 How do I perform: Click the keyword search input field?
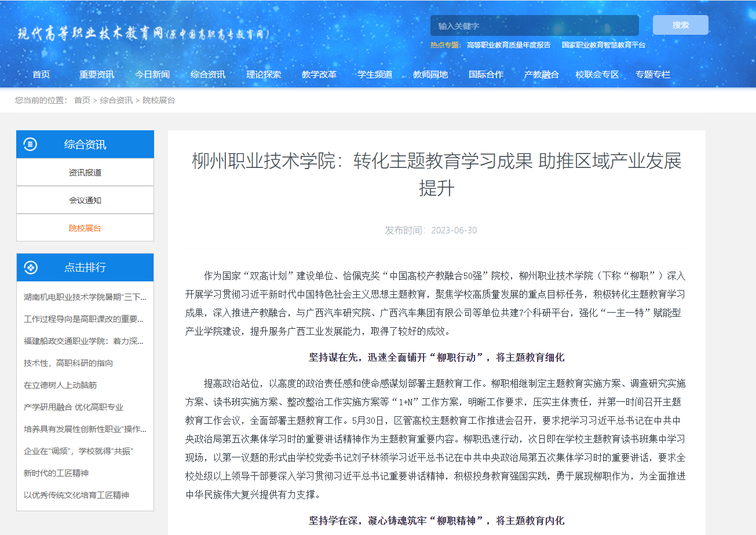[x=534, y=25]
